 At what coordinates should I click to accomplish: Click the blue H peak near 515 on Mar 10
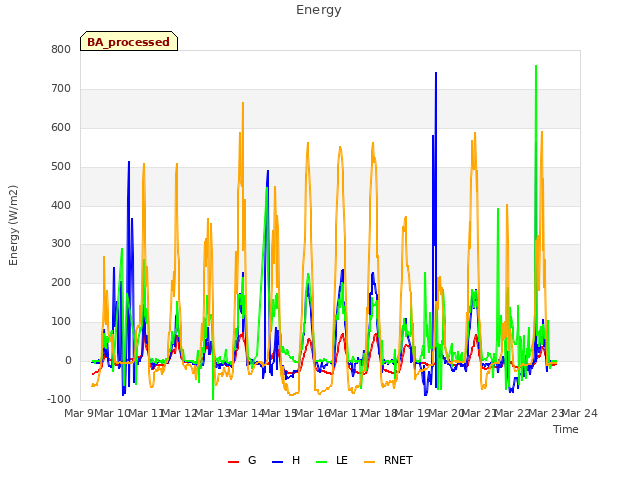[x=129, y=162]
